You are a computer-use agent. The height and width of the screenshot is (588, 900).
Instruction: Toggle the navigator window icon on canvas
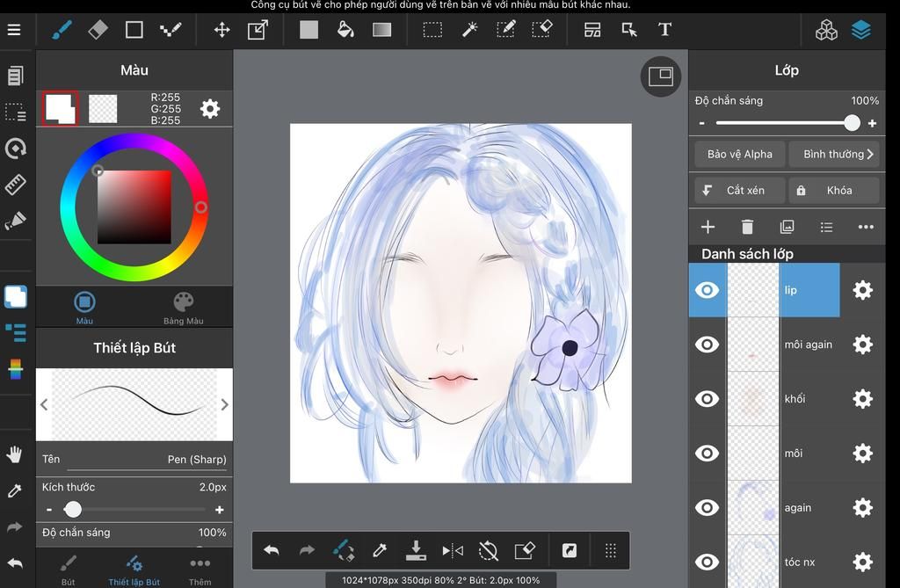point(661,76)
